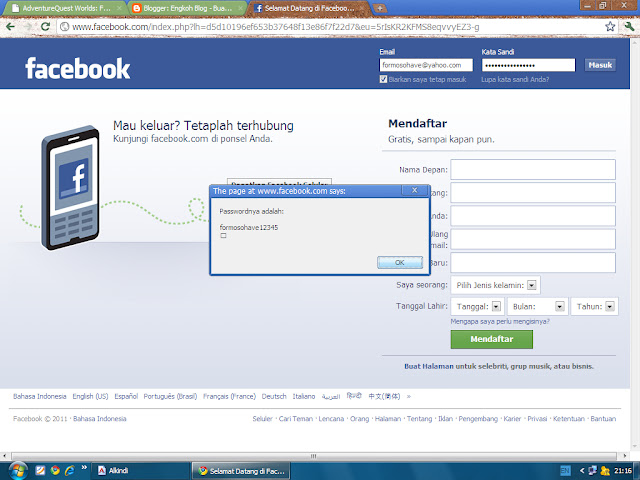Open network icon in system tray

[592, 471]
